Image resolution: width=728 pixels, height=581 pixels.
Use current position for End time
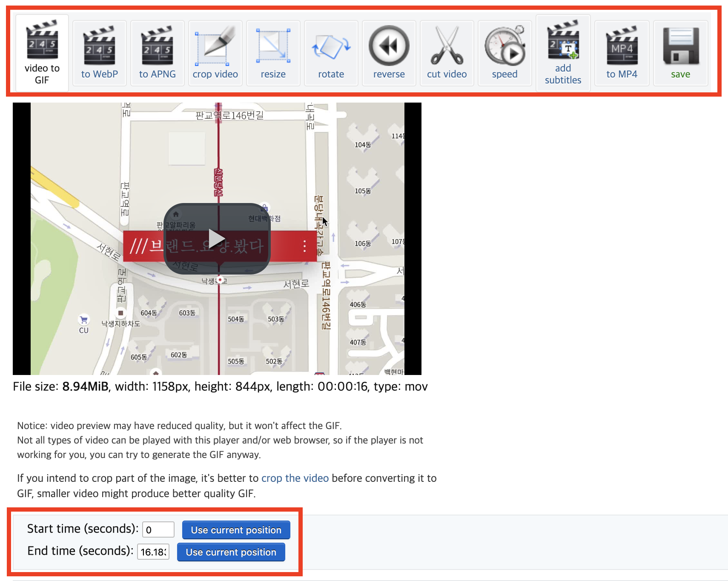click(231, 552)
